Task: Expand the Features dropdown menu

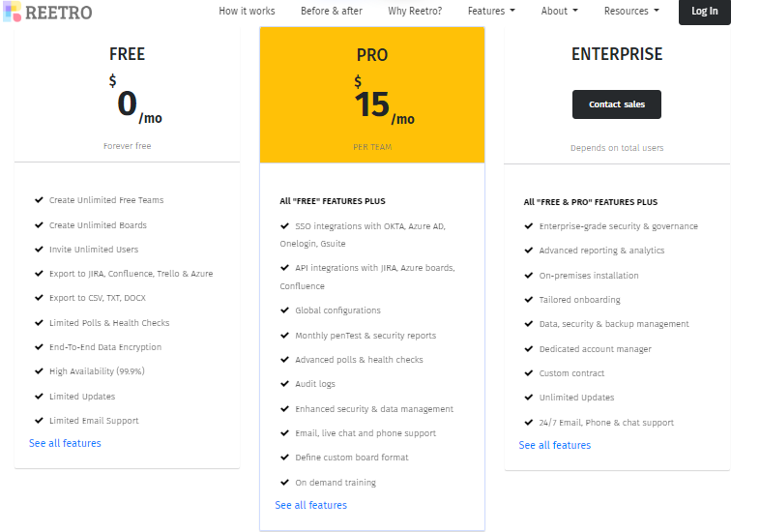Action: coord(491,12)
